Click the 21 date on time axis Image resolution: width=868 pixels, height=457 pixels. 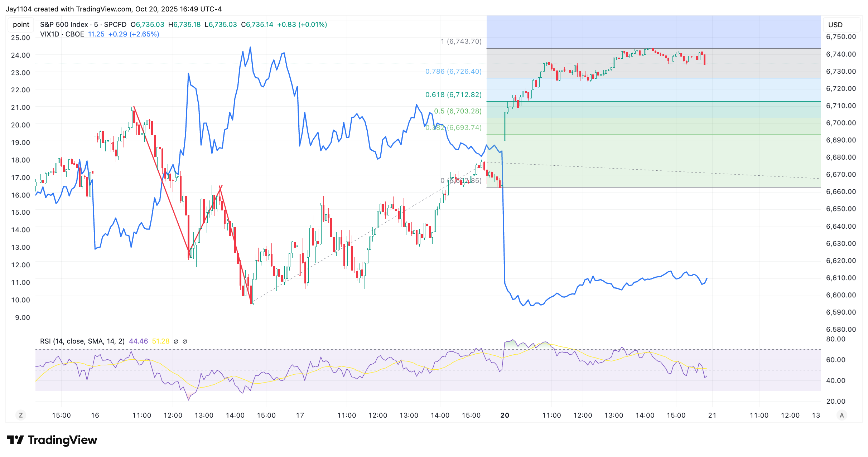coord(712,415)
